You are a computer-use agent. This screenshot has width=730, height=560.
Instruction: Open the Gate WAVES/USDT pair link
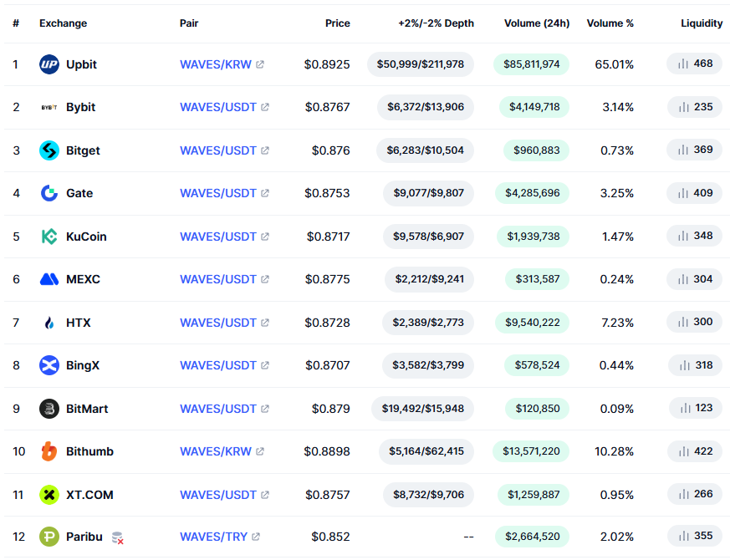(218, 193)
